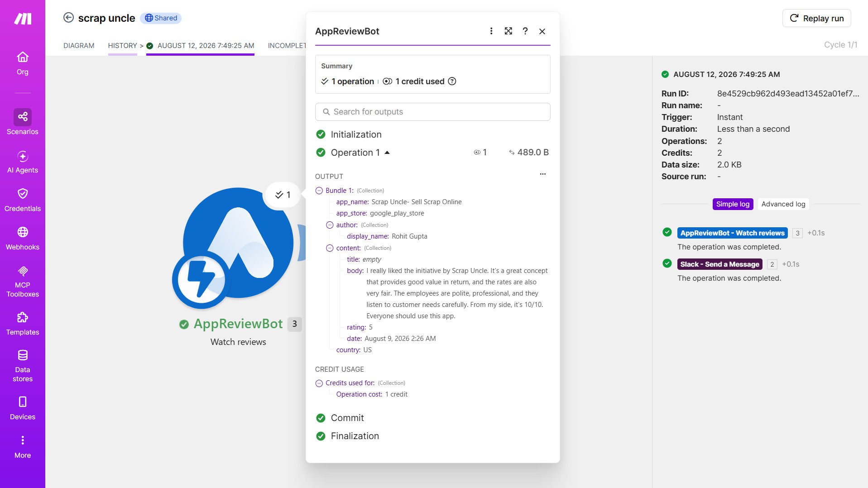The width and height of the screenshot is (868, 488).
Task: Switch to Simple log view
Action: (x=733, y=204)
